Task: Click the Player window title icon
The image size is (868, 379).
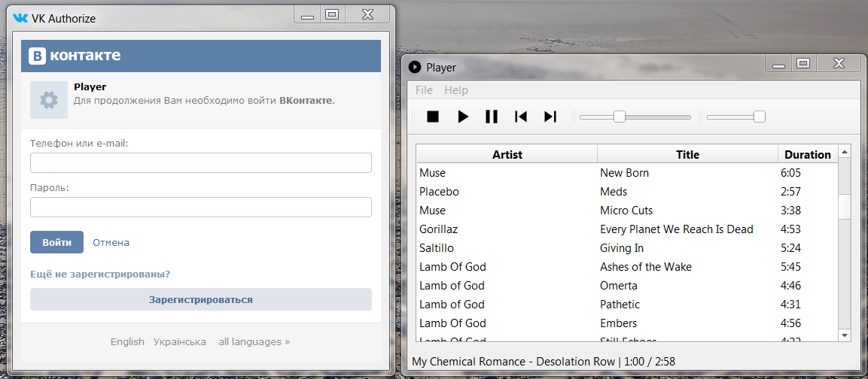Action: coord(415,68)
